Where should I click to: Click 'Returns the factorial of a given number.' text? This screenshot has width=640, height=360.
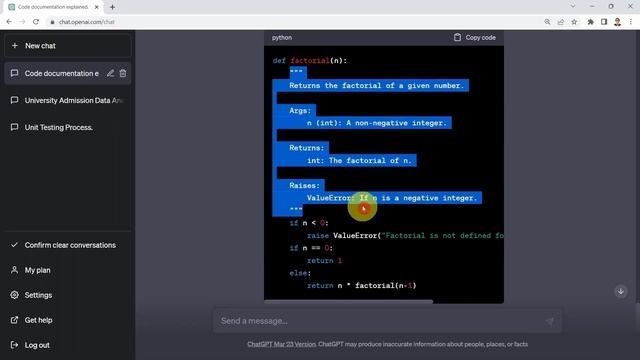click(x=377, y=86)
